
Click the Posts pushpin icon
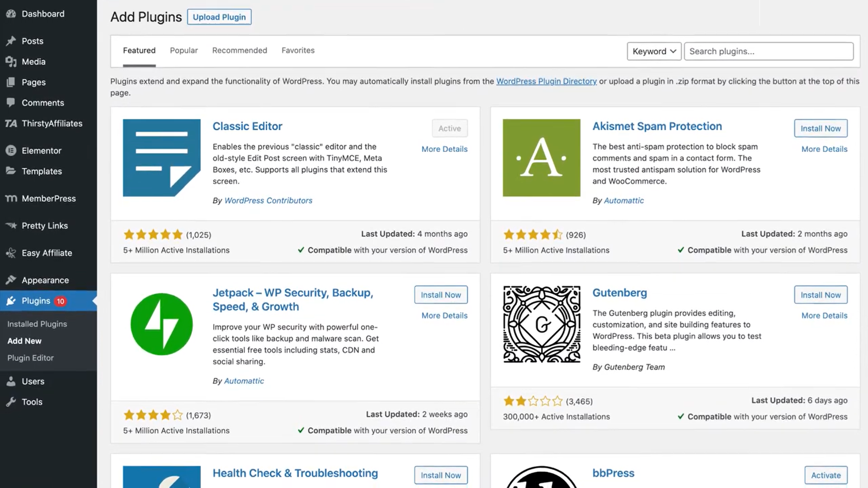point(11,41)
